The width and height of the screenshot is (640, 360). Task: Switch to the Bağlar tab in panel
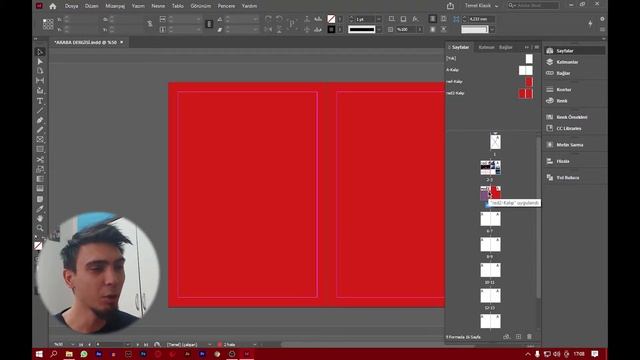[x=506, y=47]
